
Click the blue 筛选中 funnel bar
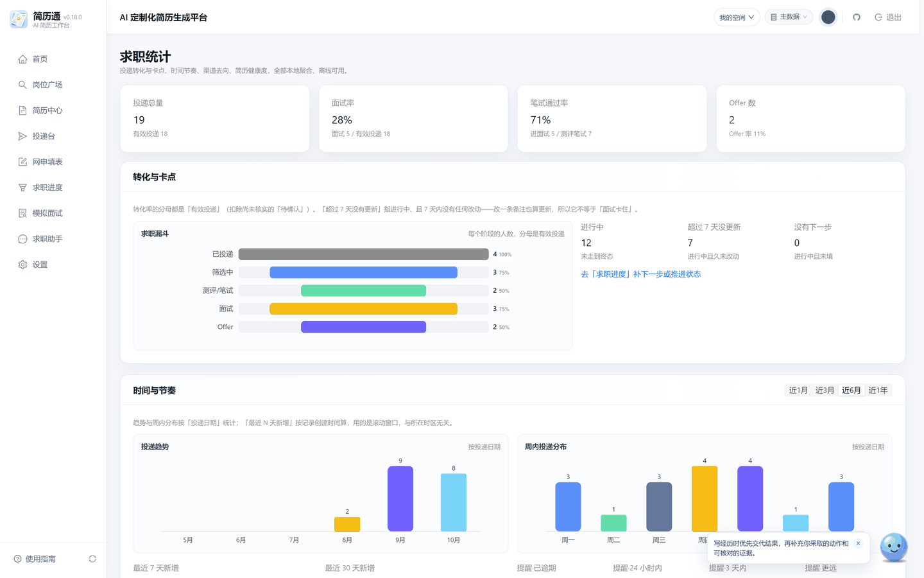coord(363,272)
